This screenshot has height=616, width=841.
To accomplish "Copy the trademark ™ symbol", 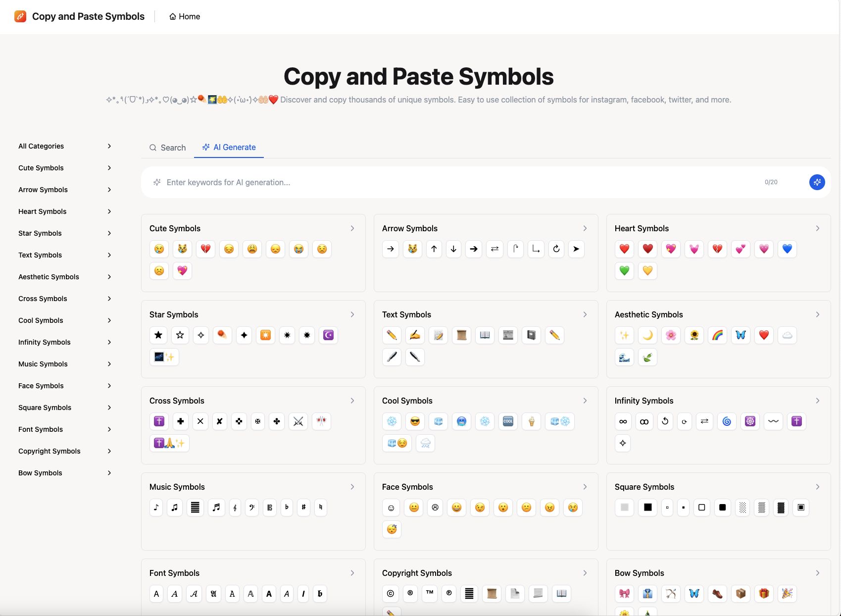I will coord(430,593).
